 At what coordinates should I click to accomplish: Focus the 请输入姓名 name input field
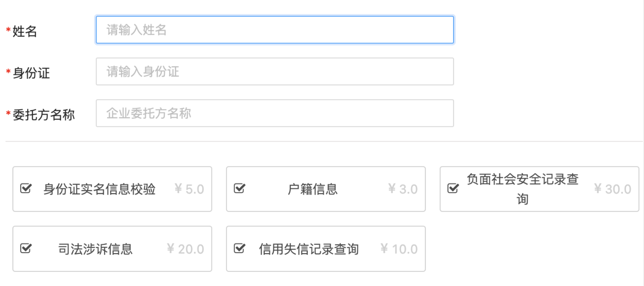click(274, 30)
